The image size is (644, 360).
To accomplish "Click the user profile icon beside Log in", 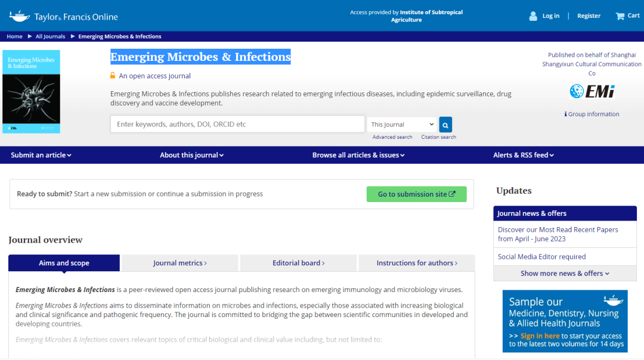I will [533, 16].
